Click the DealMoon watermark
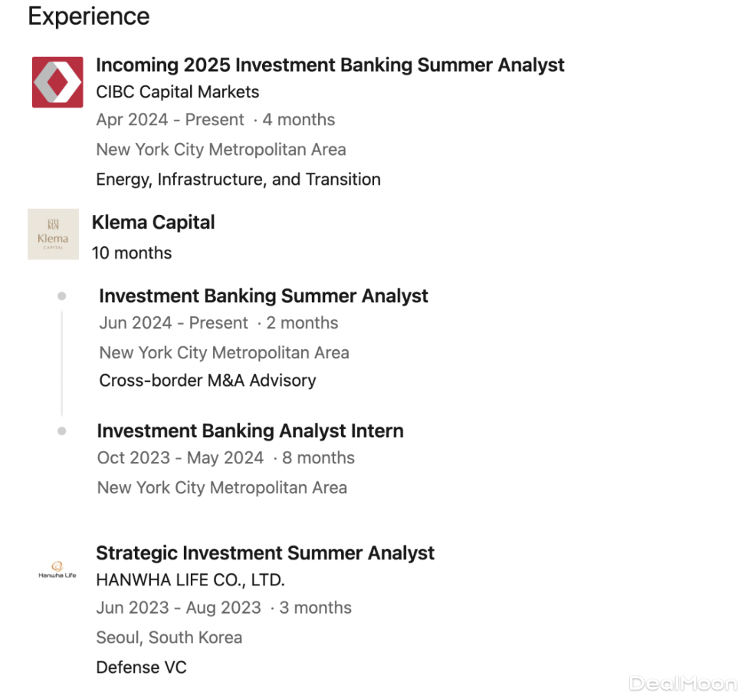This screenshot has height=700, width=747. 683,683
